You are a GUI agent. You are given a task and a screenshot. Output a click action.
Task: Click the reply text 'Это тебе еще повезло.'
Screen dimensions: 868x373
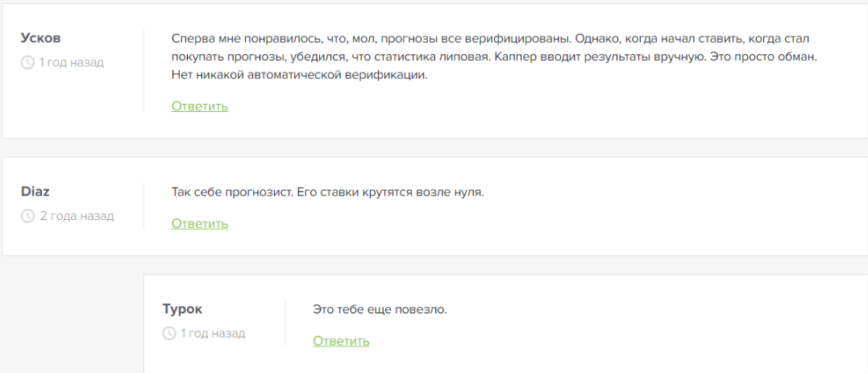[x=380, y=309]
